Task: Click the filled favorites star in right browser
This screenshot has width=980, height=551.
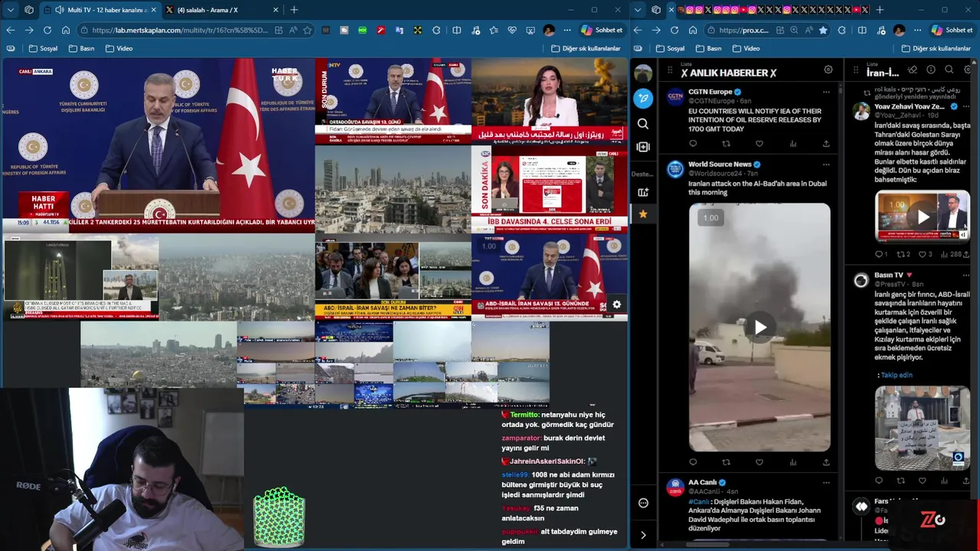Action: (823, 30)
